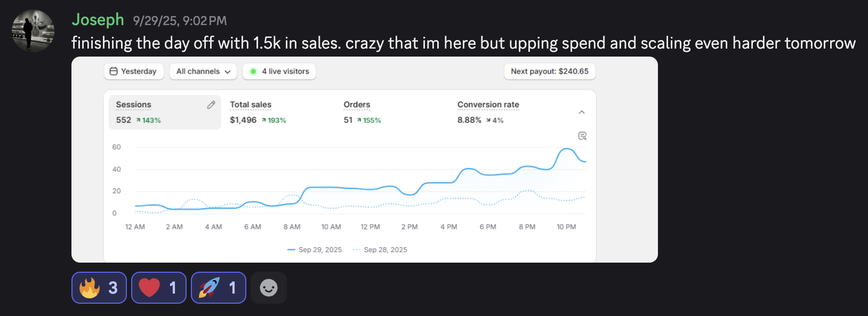This screenshot has height=316, width=868.
Task: Click the chart explore icon above graph
Action: (x=582, y=136)
